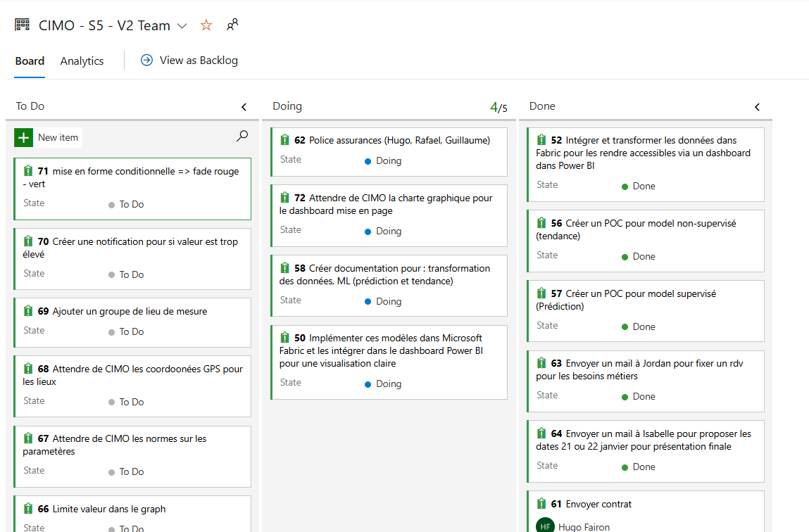Click the View as Backlog link
This screenshot has width=809, height=532.
pos(199,61)
